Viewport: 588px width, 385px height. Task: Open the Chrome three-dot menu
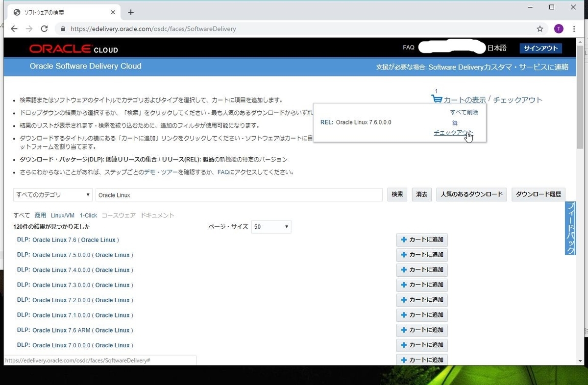pos(574,28)
